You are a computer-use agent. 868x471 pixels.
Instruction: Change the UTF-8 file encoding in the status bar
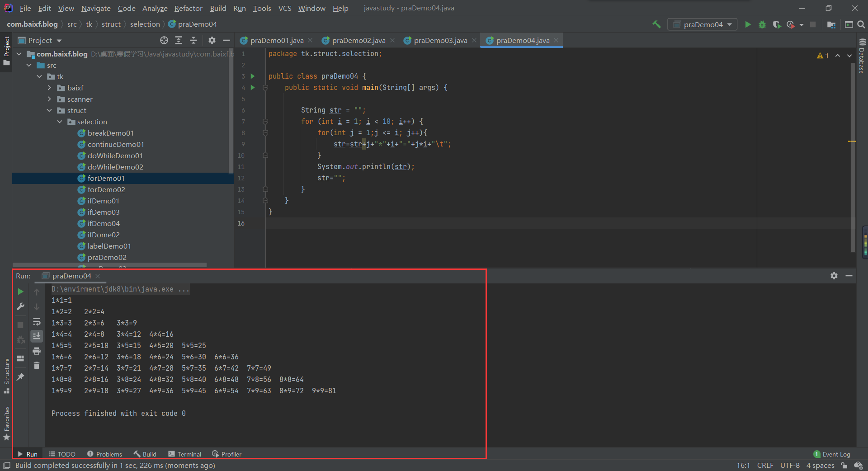[x=790, y=465]
